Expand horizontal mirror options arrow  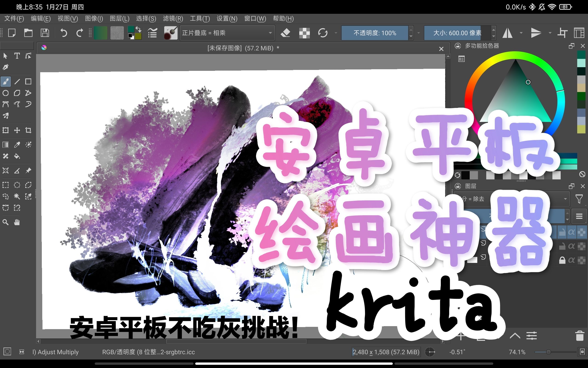click(521, 33)
